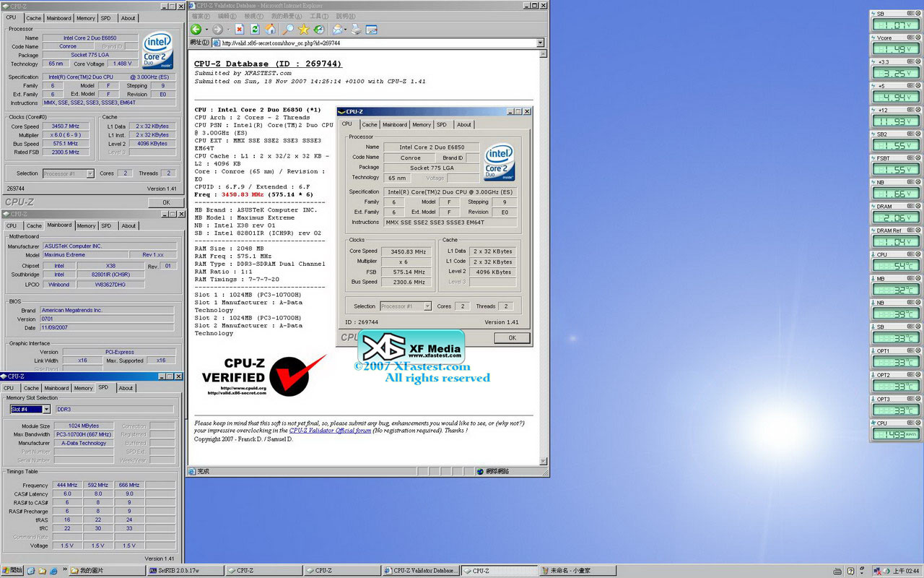Refresh the CPU-Z Validator page

pos(255,30)
